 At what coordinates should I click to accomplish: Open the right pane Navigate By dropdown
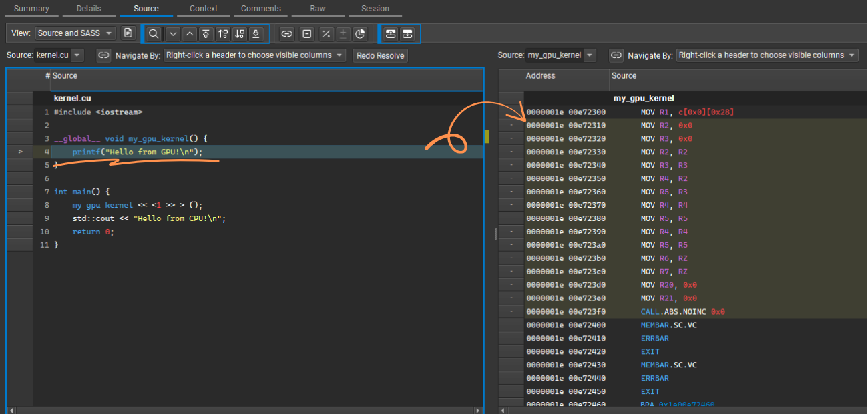767,55
